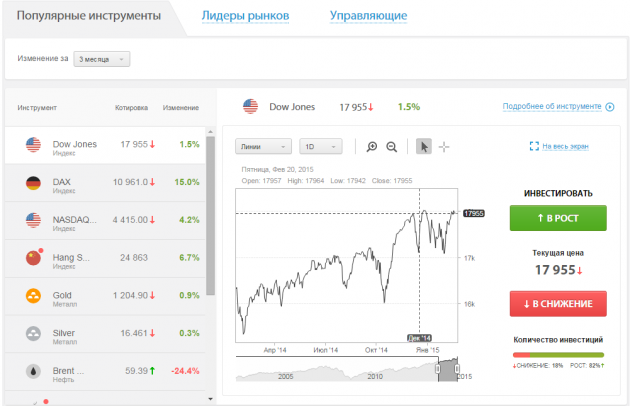Click the Hang Seng China flag icon
This screenshot has width=630, height=406.
pyautogui.click(x=32, y=258)
